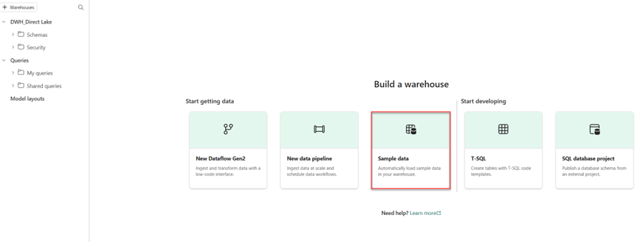Click the data pipeline icon
Image resolution: width=644 pixels, height=242 pixels.
319,129
